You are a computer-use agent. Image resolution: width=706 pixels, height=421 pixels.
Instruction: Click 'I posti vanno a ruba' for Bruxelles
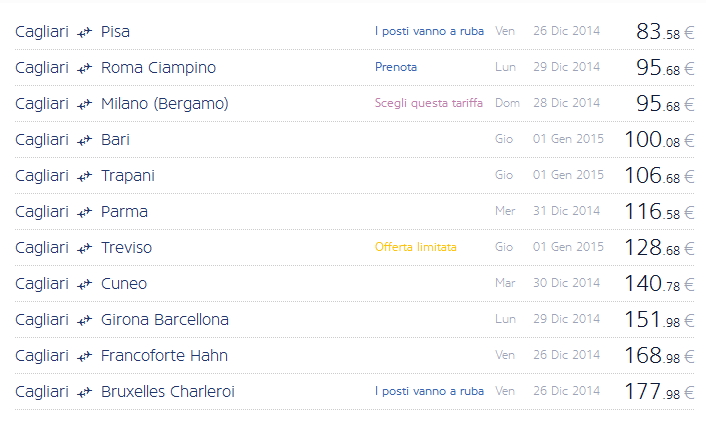(429, 392)
